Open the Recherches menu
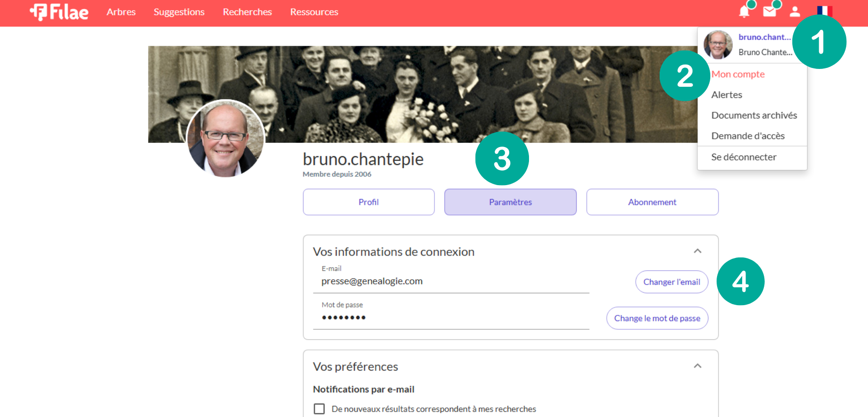The width and height of the screenshot is (868, 417). point(247,12)
